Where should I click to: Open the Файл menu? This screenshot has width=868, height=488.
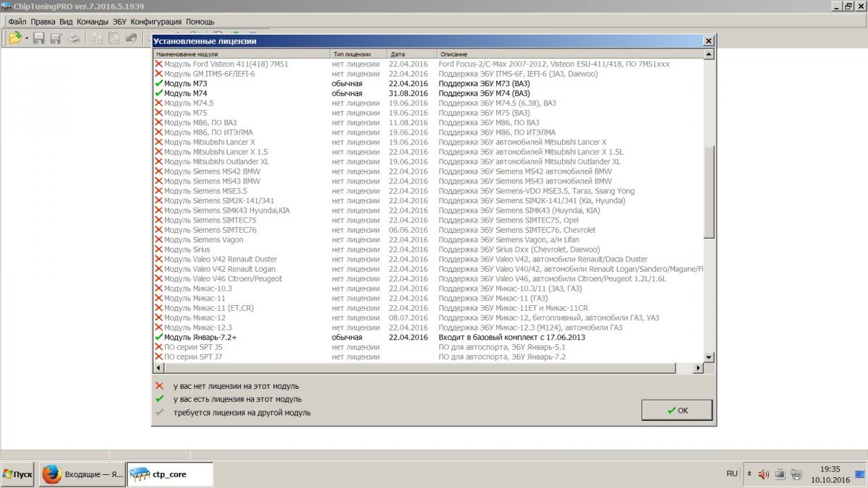point(17,22)
